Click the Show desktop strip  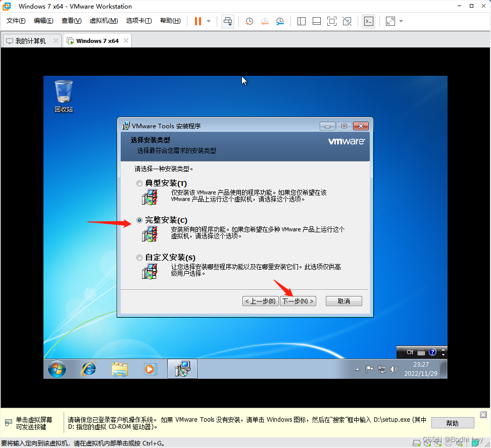click(444, 369)
